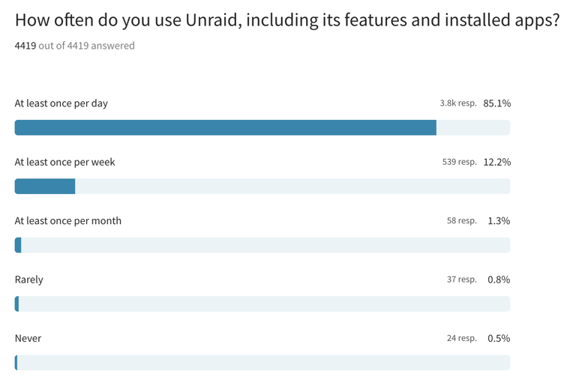Click the 12.2% percentage value
Image resolution: width=576 pixels, height=392 pixels.
[x=497, y=162]
